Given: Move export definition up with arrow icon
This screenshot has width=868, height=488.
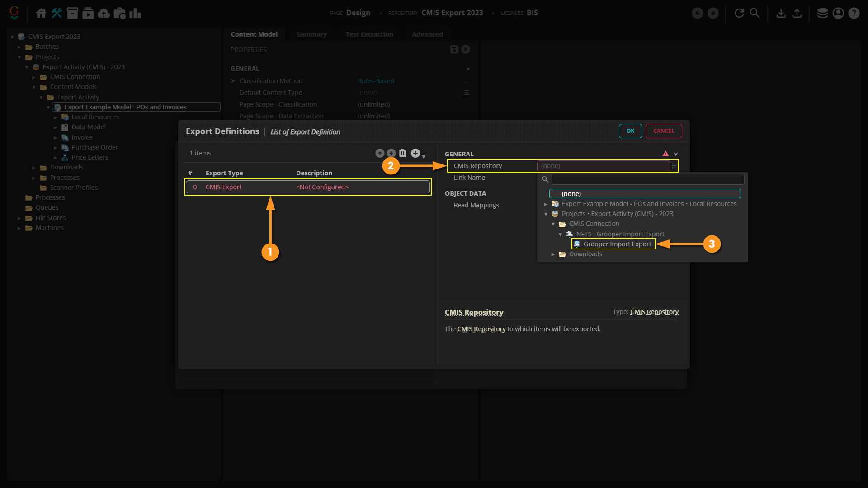Looking at the screenshot, I should [x=380, y=153].
